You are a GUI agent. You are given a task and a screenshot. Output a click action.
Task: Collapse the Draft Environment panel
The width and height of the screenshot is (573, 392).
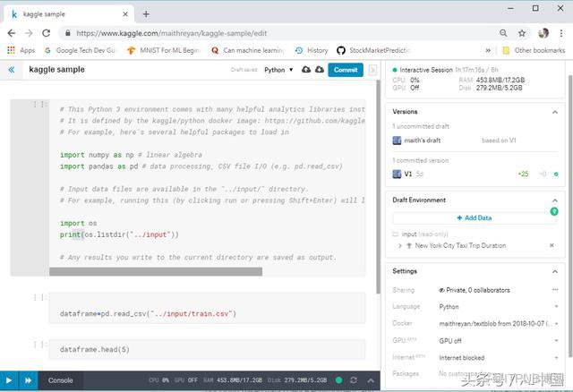(555, 200)
